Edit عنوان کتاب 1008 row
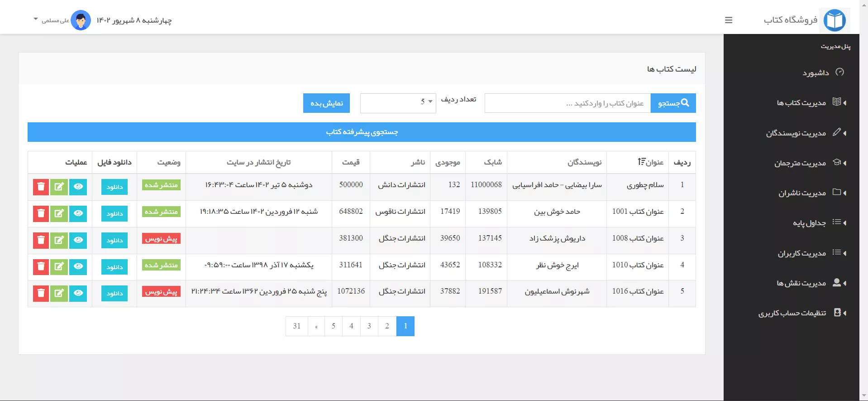 59,240
